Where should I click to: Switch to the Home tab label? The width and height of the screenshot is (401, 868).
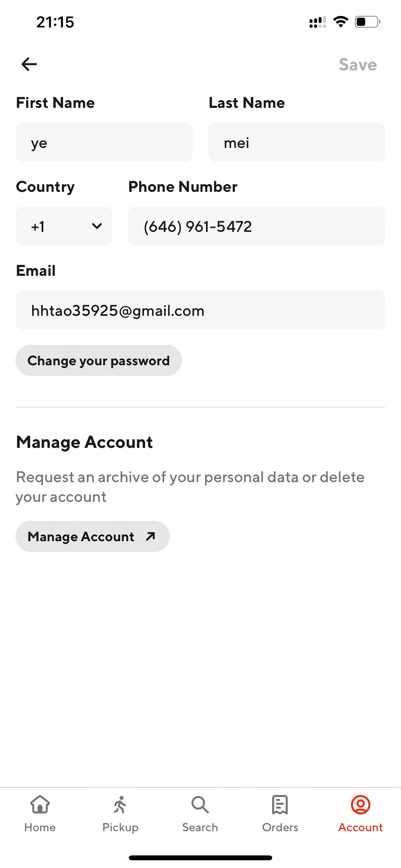(x=40, y=828)
